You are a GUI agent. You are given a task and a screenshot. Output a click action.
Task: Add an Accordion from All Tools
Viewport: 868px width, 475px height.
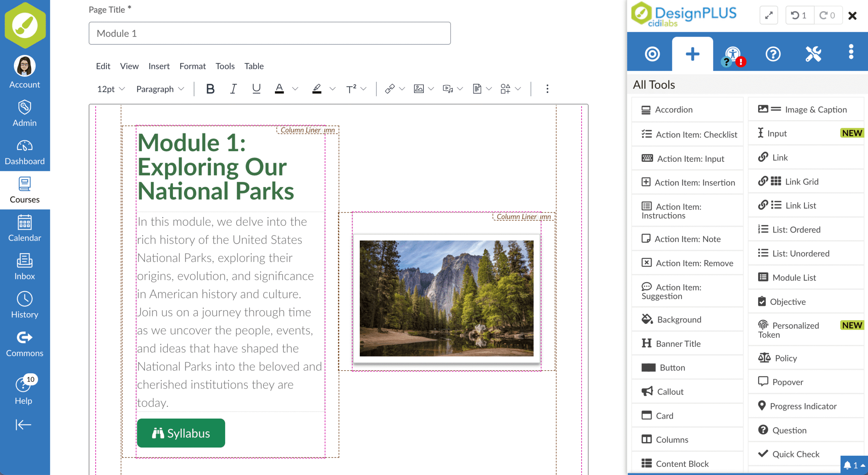click(673, 110)
